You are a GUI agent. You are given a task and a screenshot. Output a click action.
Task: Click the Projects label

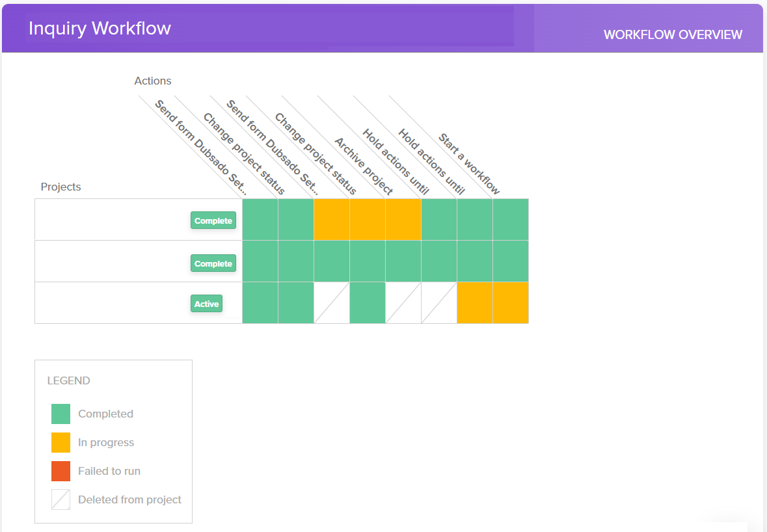click(x=61, y=187)
